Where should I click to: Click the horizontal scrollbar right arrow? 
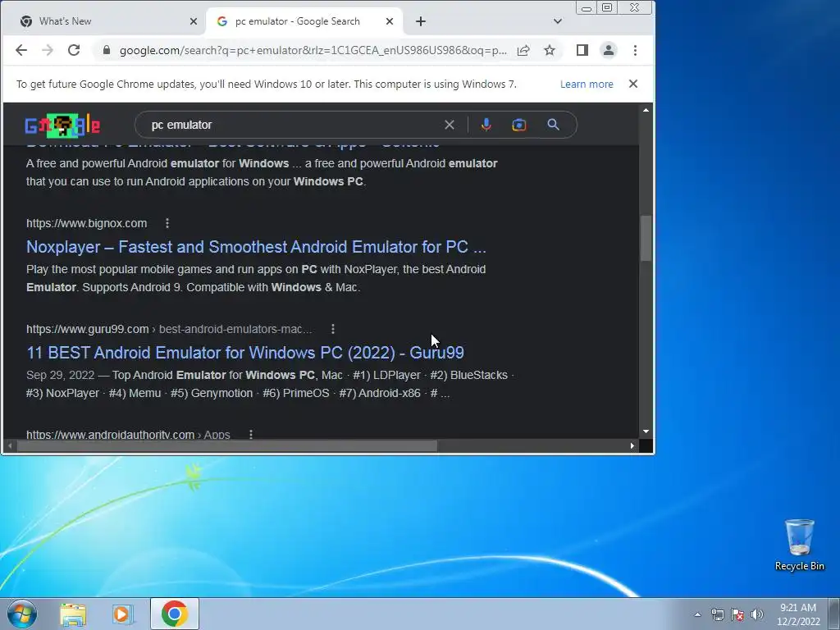(x=632, y=445)
